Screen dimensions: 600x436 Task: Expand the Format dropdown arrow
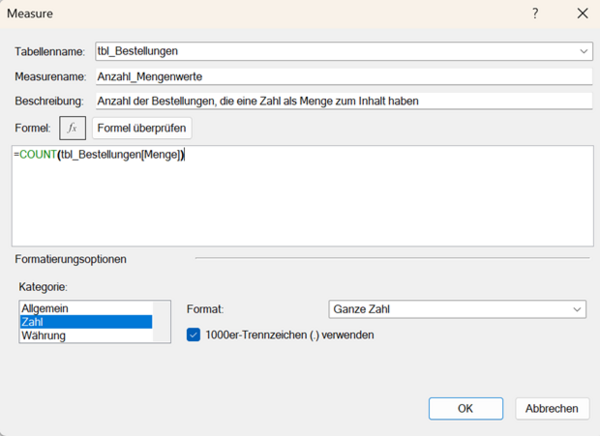pos(577,310)
